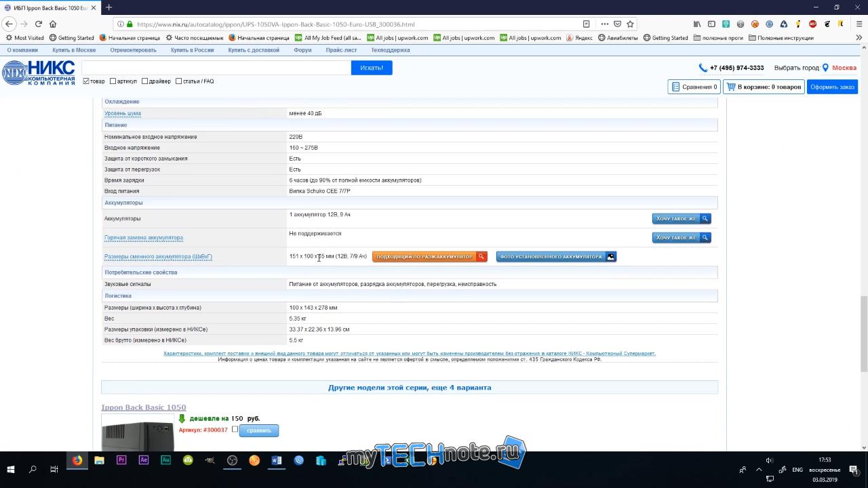Click the НИКС company logo

[x=39, y=73]
